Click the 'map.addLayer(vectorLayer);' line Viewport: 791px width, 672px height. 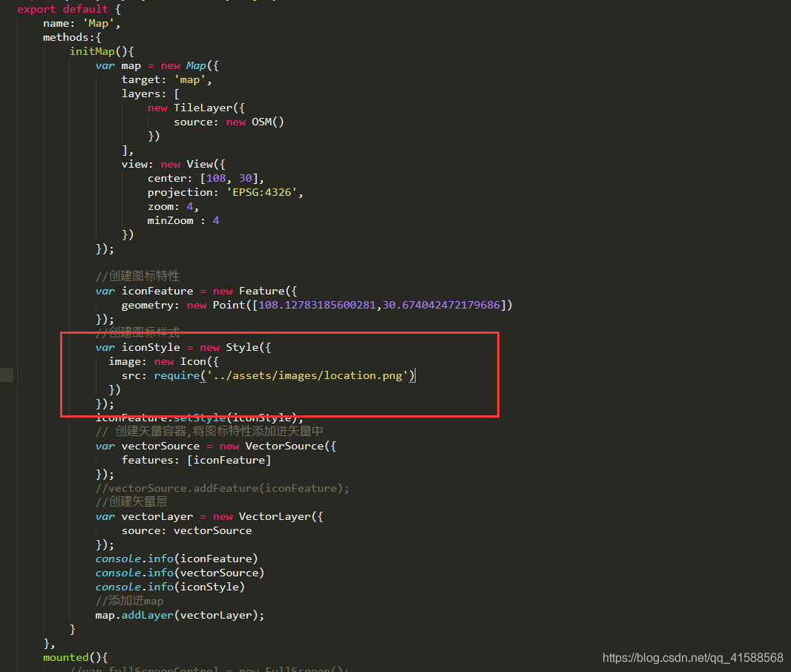coord(180,616)
